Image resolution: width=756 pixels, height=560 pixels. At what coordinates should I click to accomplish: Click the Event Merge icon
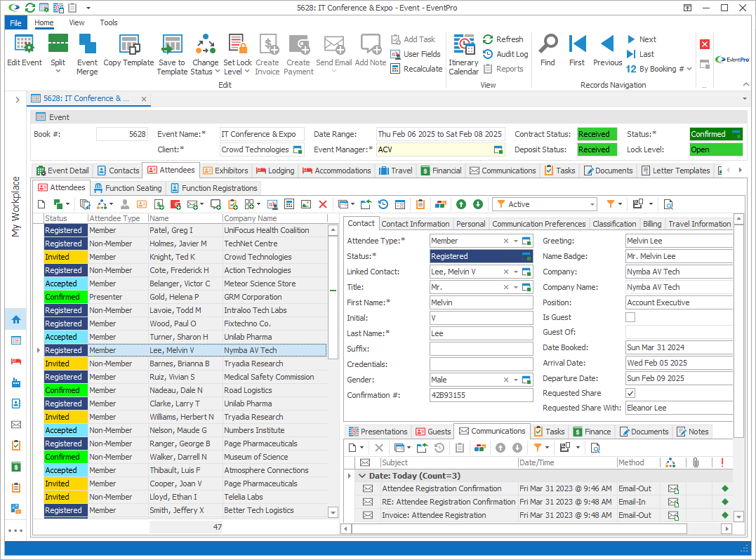(x=87, y=46)
